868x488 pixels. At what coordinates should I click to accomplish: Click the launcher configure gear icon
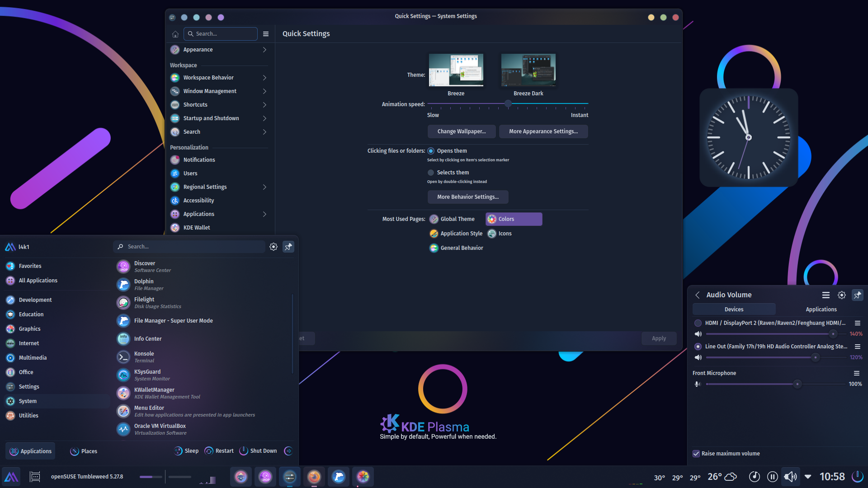[274, 247]
